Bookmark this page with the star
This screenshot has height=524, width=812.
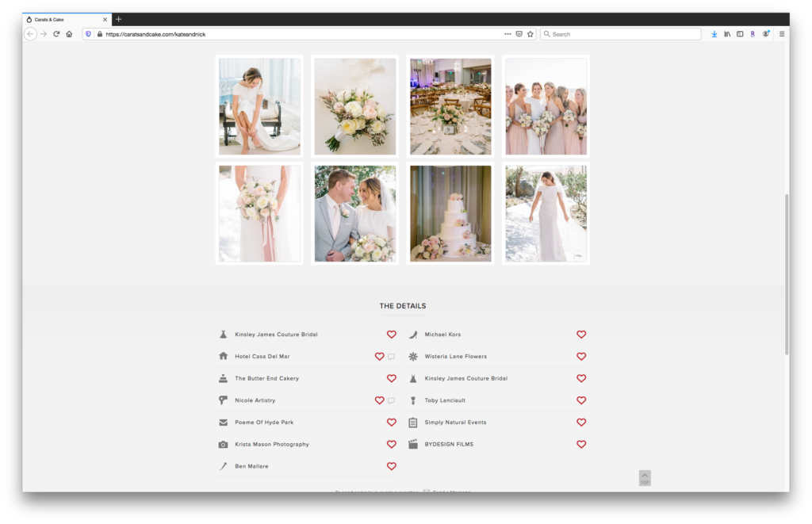tap(530, 34)
